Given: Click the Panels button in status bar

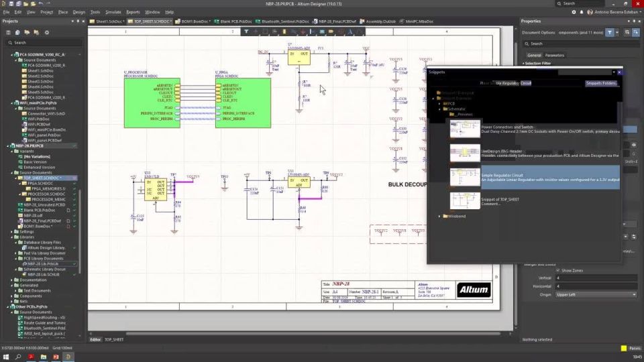Looking at the screenshot, I should 635,349.
